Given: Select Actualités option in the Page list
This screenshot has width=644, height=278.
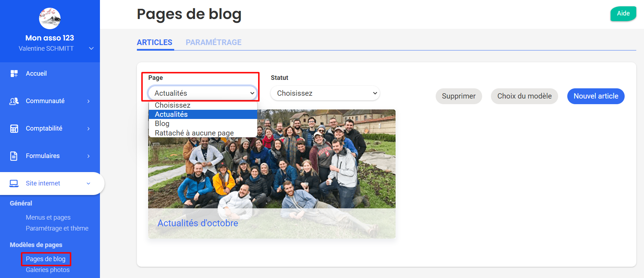Looking at the screenshot, I should point(203,114).
